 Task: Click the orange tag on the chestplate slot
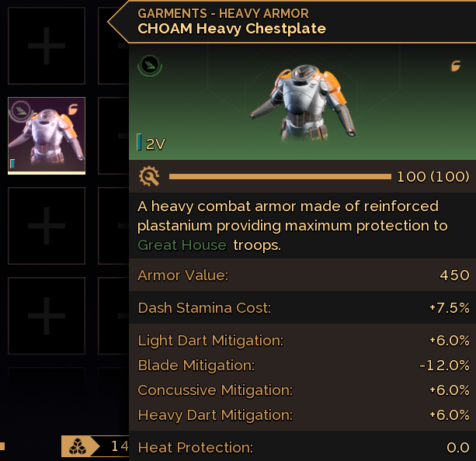pos(74,109)
